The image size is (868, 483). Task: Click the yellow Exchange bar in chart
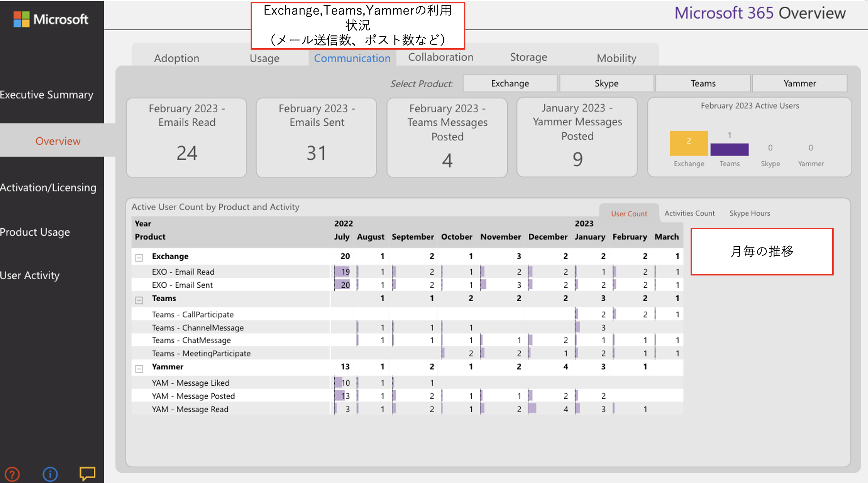pyautogui.click(x=688, y=143)
